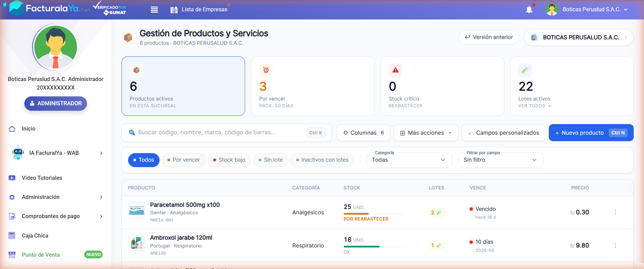Click the Lista de Empresas building icon
Image resolution: width=644 pixels, height=269 pixels.
click(x=174, y=10)
